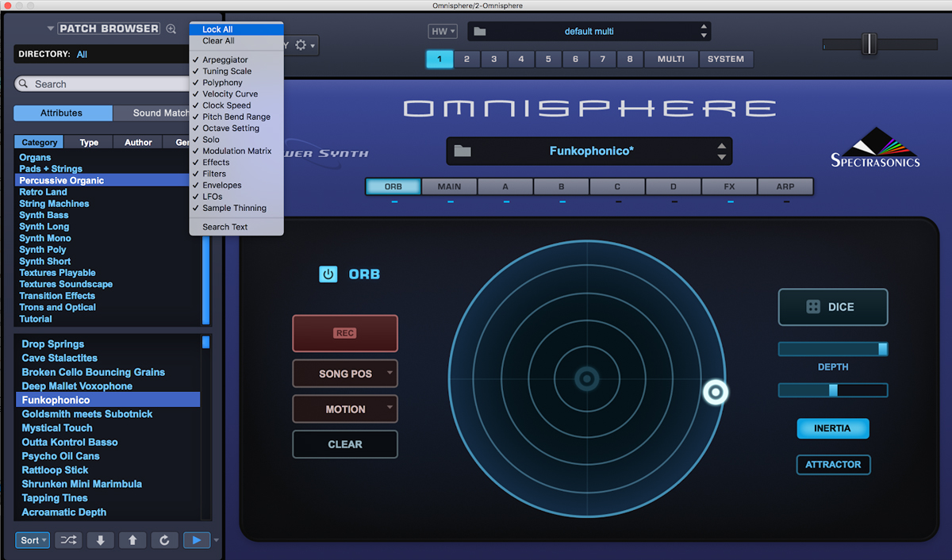
Task: Click the orb center target
Action: click(587, 379)
